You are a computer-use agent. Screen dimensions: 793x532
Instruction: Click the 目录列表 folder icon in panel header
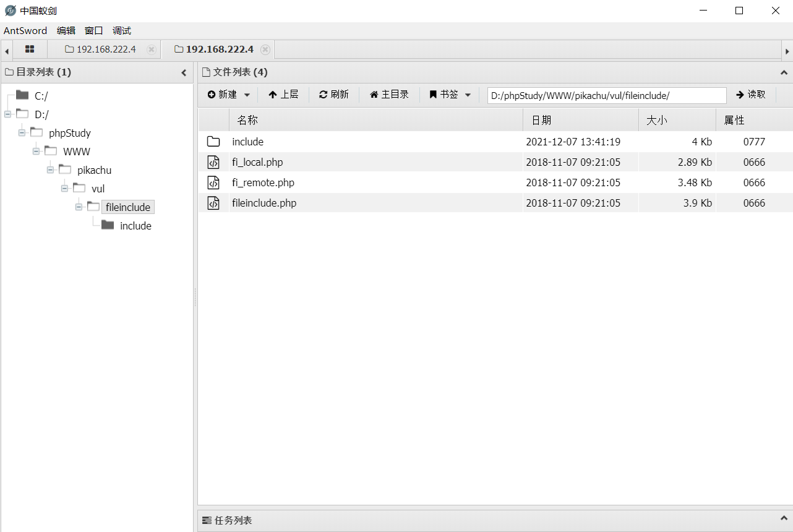[9, 72]
